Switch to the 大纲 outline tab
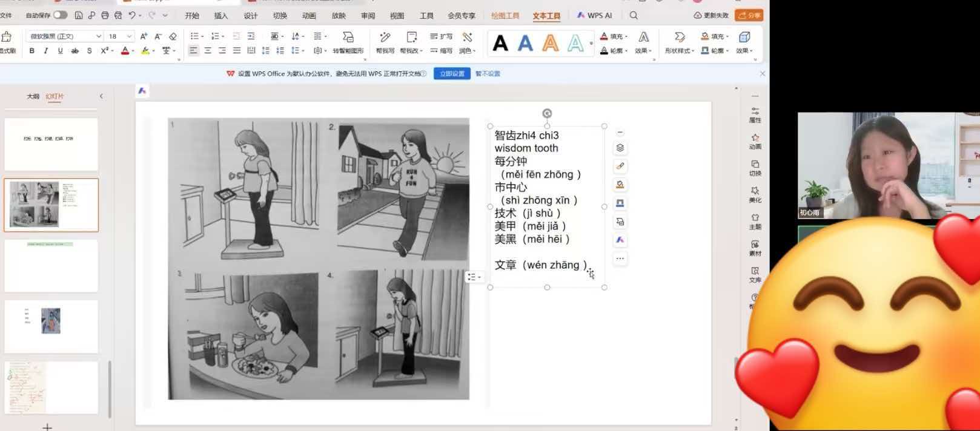This screenshot has width=980, height=431. point(33,96)
